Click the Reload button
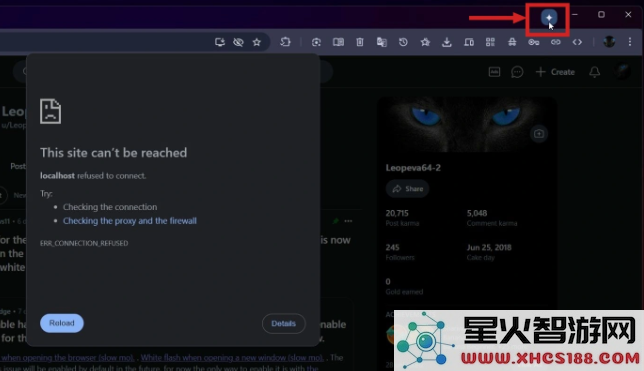The width and height of the screenshot is (644, 371). pos(62,323)
